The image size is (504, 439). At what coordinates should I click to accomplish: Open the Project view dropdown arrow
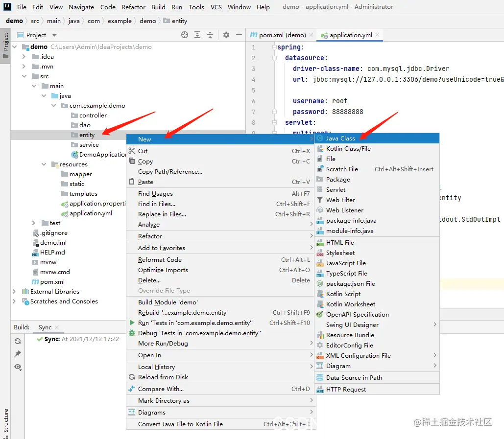click(54, 35)
